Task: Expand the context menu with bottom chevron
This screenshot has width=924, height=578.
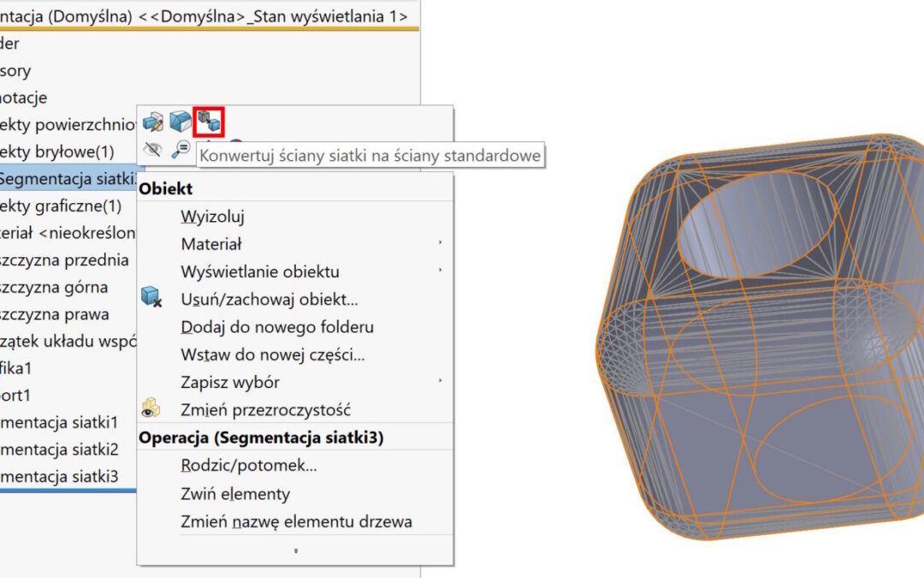Action: [x=295, y=551]
